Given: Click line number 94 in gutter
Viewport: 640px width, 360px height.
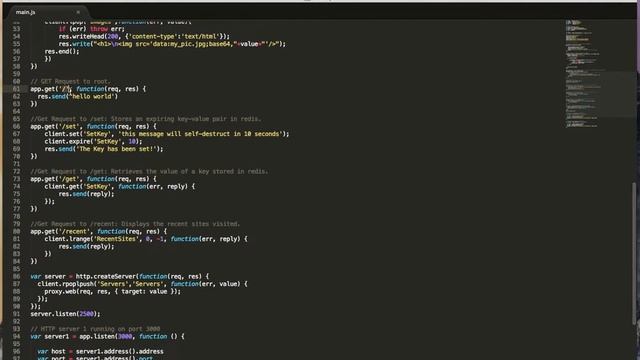Looking at the screenshot, I should click(16, 336).
